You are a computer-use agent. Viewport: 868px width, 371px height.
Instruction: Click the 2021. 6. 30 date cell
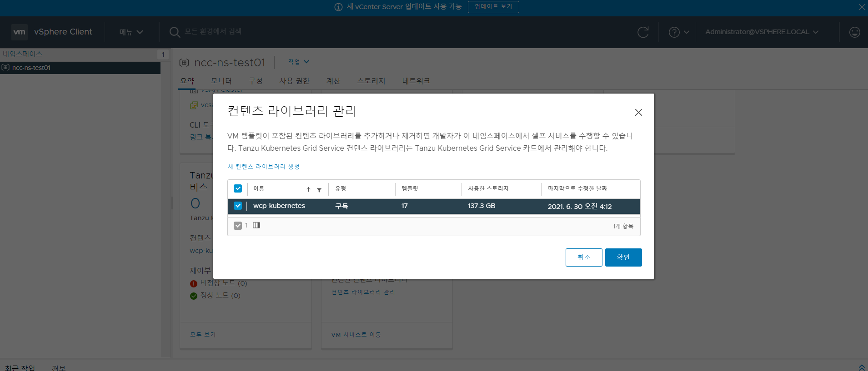tap(580, 206)
